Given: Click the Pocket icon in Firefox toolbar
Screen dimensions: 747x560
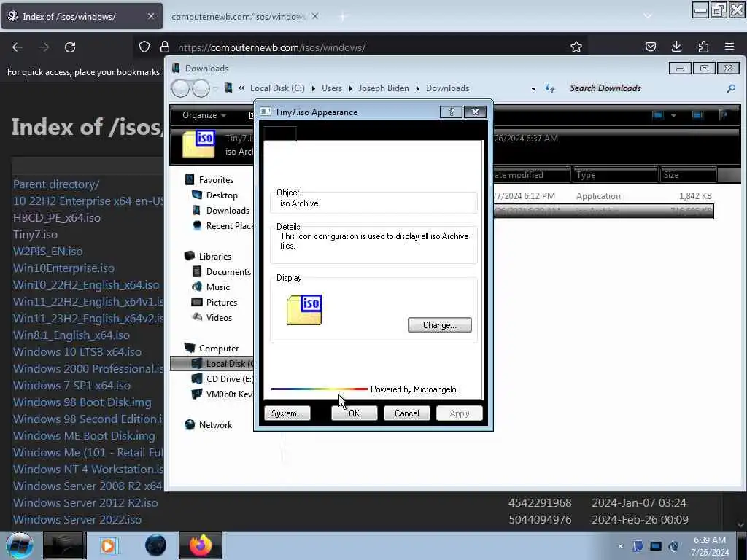Looking at the screenshot, I should coord(650,47).
